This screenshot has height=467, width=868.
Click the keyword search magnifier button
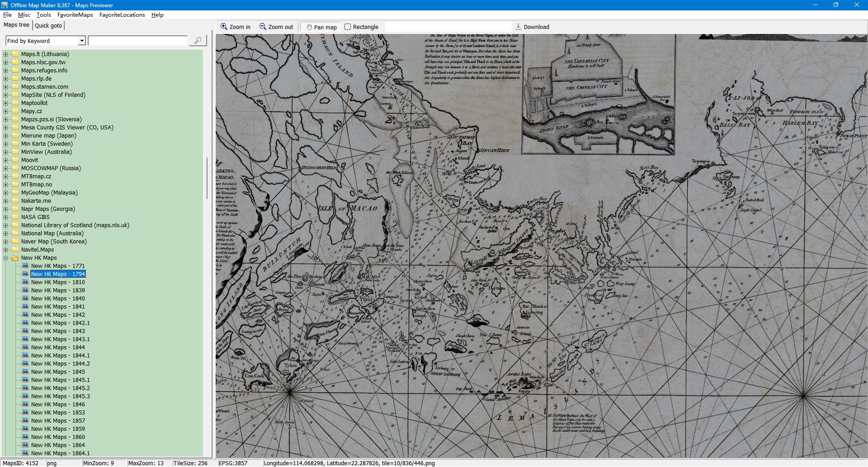pyautogui.click(x=198, y=41)
